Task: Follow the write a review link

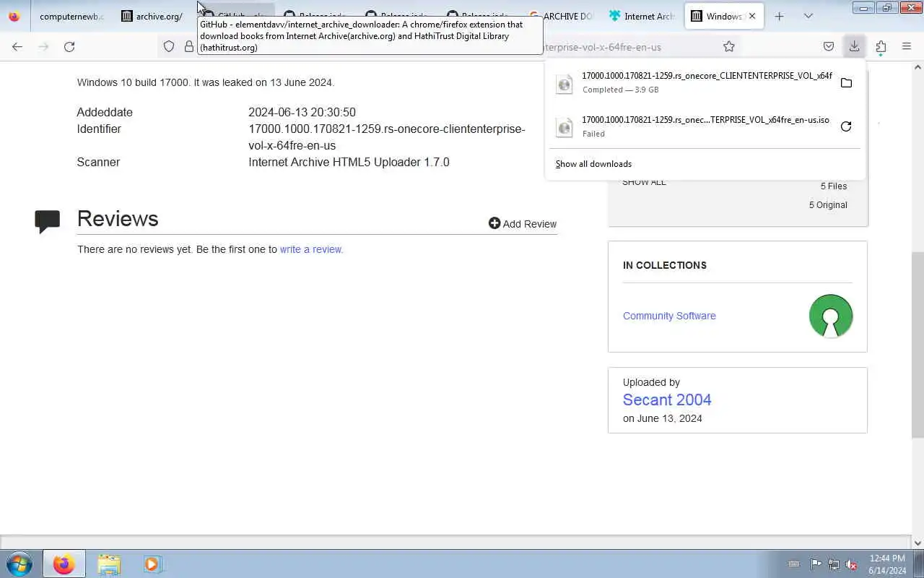Action: tap(311, 249)
